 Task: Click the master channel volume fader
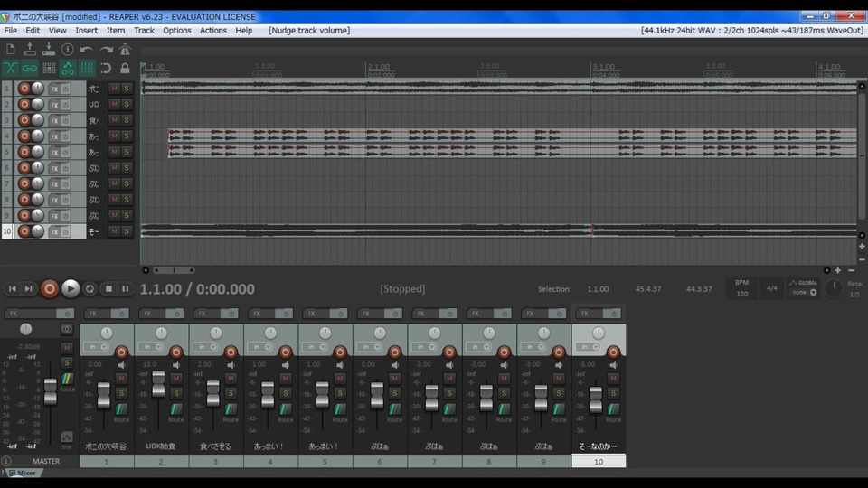51,390
